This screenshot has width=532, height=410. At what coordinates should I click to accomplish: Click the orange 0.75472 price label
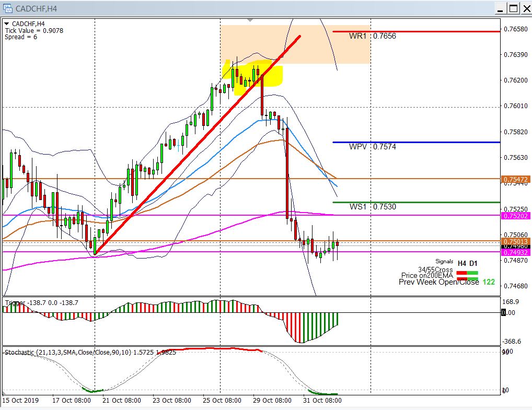pyautogui.click(x=516, y=179)
